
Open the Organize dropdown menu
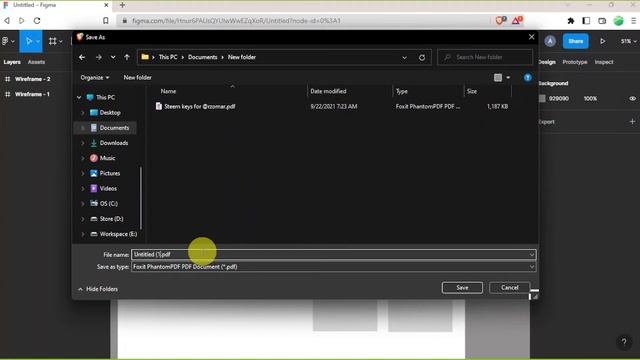(x=95, y=78)
